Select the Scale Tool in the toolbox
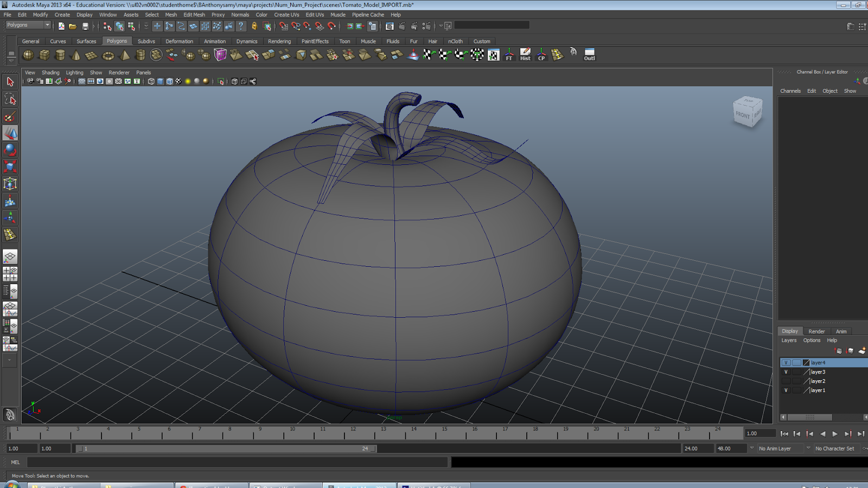 (x=10, y=166)
